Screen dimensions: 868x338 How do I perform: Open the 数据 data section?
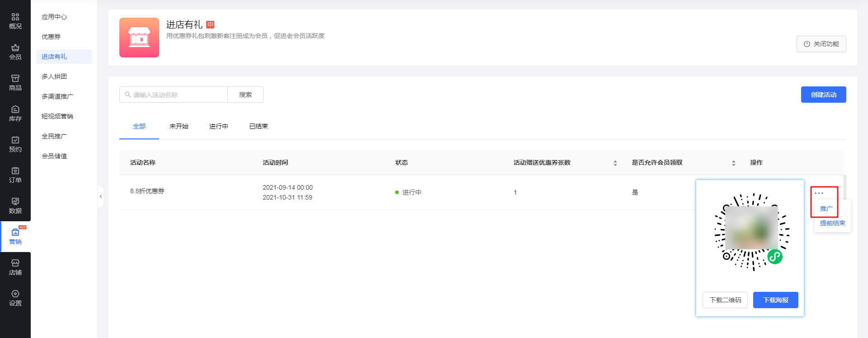(15, 206)
